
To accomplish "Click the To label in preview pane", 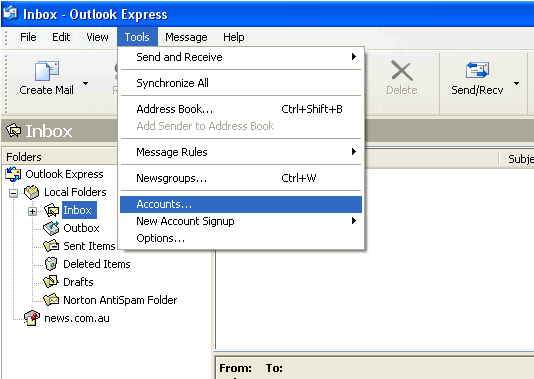I will [x=274, y=368].
